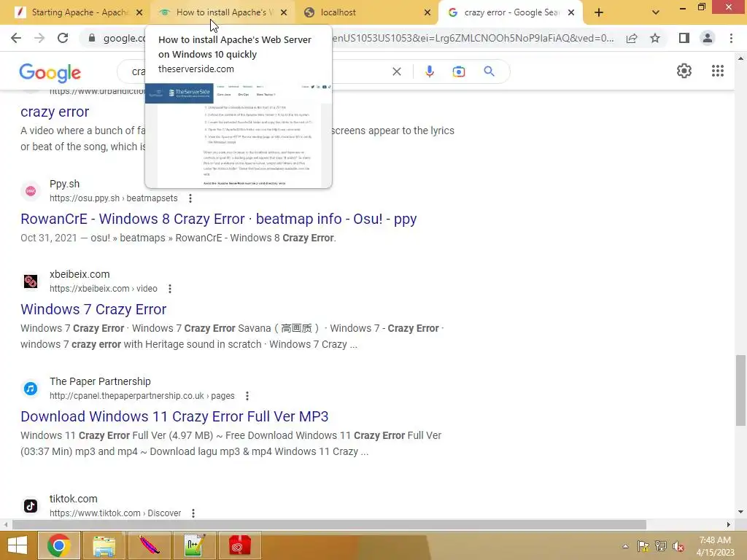Image resolution: width=747 pixels, height=560 pixels.
Task: Open the Chrome profile menu
Action: (x=708, y=38)
